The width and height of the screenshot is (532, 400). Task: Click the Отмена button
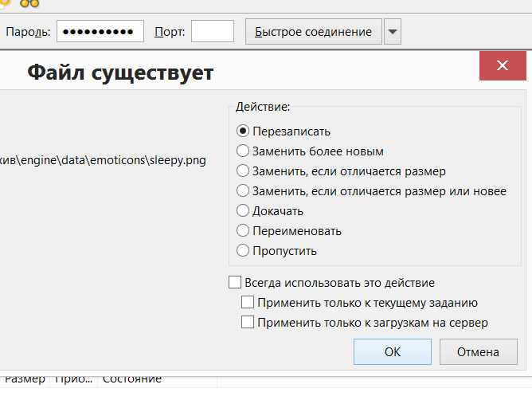[x=478, y=351]
